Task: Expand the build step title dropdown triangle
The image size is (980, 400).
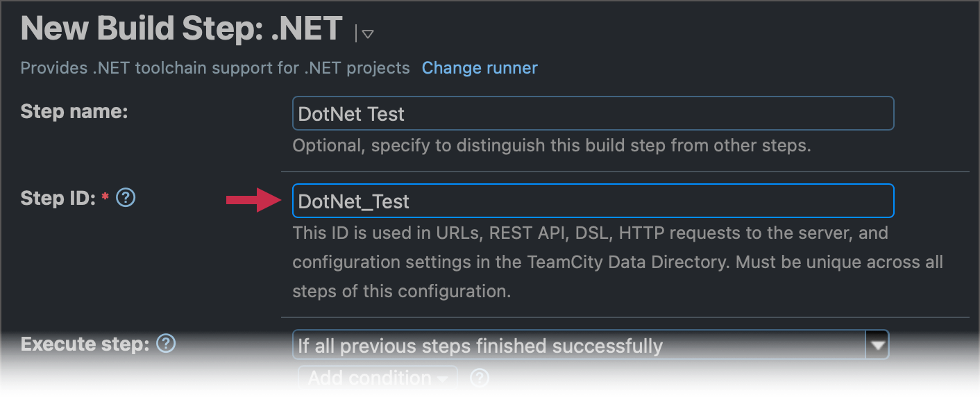Action: [x=366, y=33]
